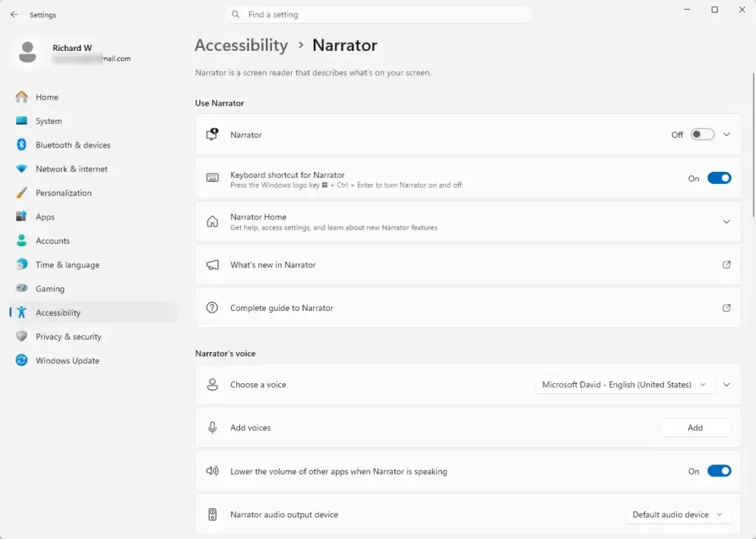This screenshot has height=539, width=756.
Task: Click the System monitor icon
Action: [21, 120]
